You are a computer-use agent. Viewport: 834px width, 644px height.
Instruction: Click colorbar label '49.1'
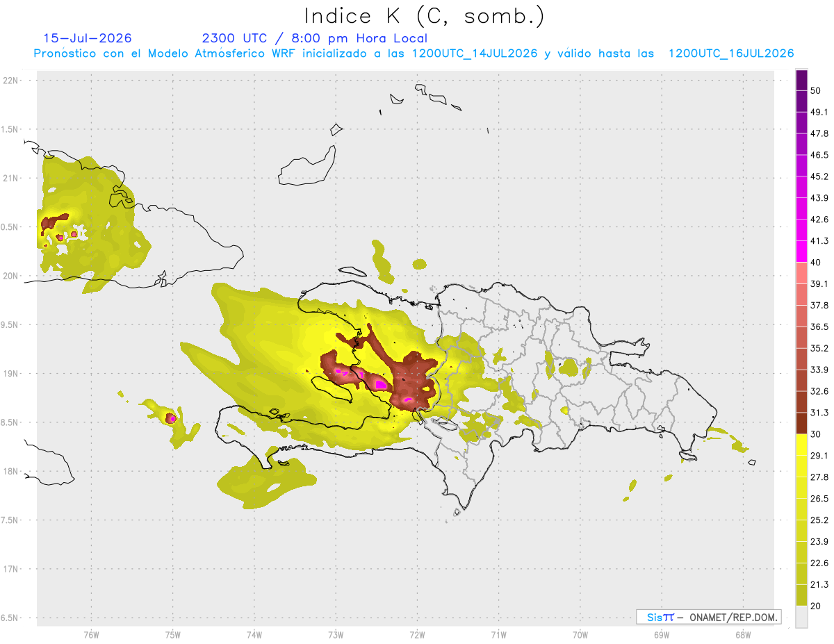(819, 112)
